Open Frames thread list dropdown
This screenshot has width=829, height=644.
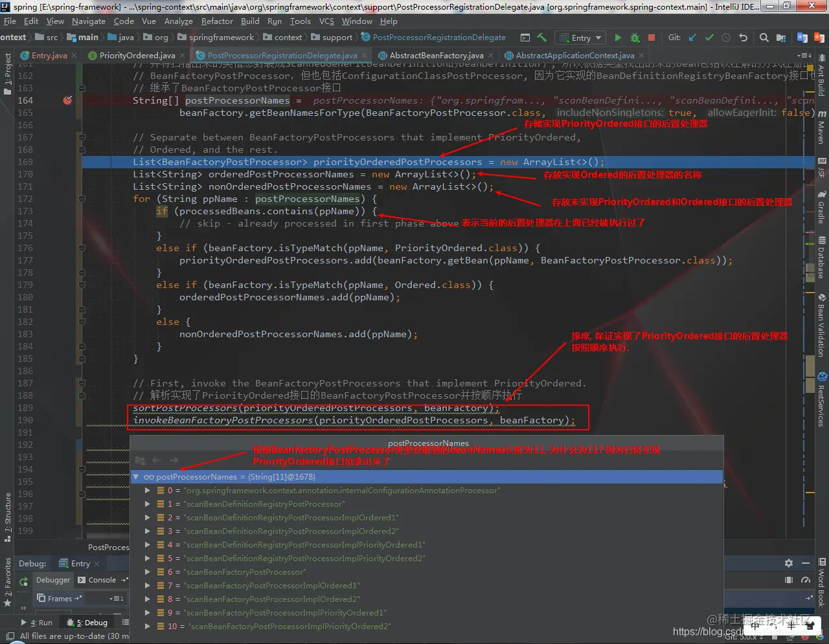coord(117,599)
